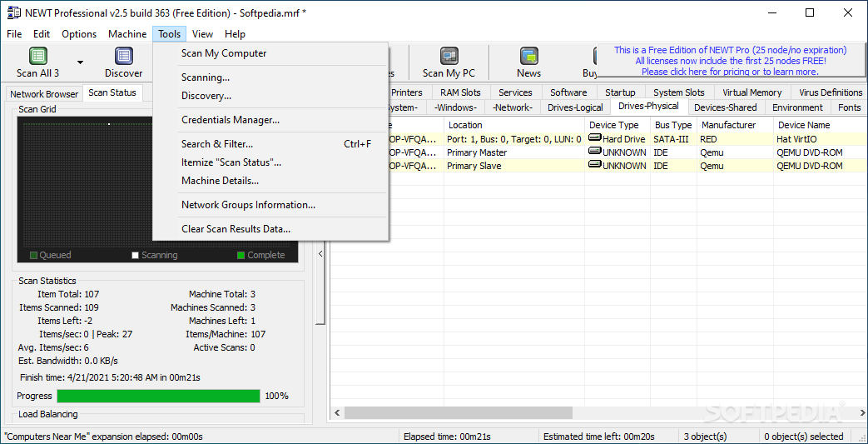Close the open Tools menu
868x444 pixels.
point(170,34)
